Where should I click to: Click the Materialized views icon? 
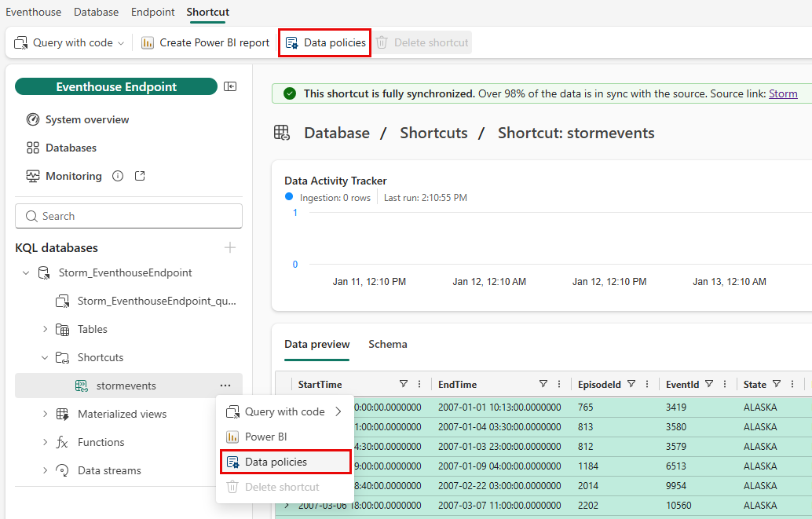(x=62, y=414)
